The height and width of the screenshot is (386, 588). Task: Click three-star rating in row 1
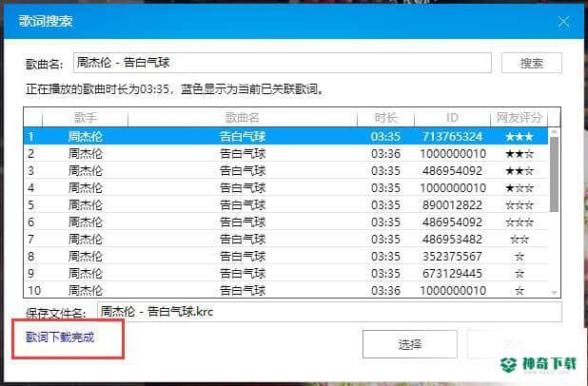pyautogui.click(x=519, y=137)
